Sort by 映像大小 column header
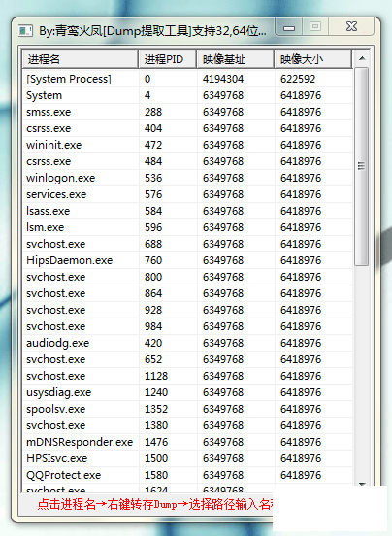 (x=312, y=59)
